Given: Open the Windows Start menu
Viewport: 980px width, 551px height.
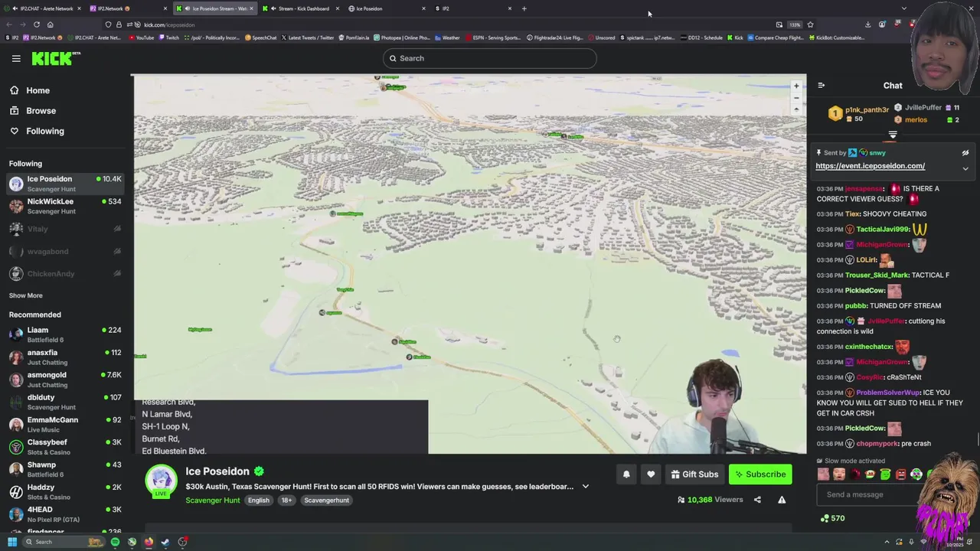Looking at the screenshot, I should pyautogui.click(x=12, y=542).
